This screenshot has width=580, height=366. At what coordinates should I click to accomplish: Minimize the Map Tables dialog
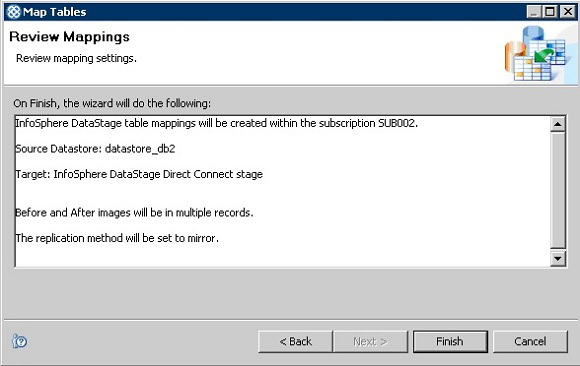click(534, 12)
